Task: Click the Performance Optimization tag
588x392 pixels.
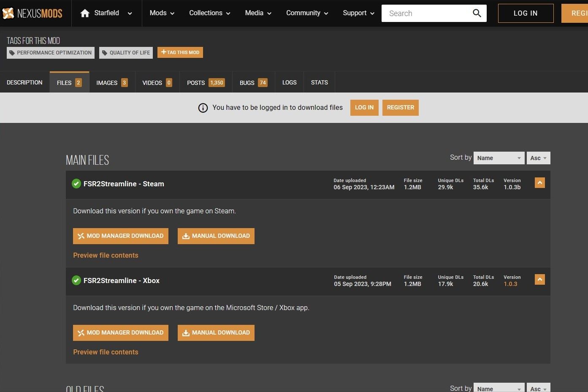Action: 51,53
